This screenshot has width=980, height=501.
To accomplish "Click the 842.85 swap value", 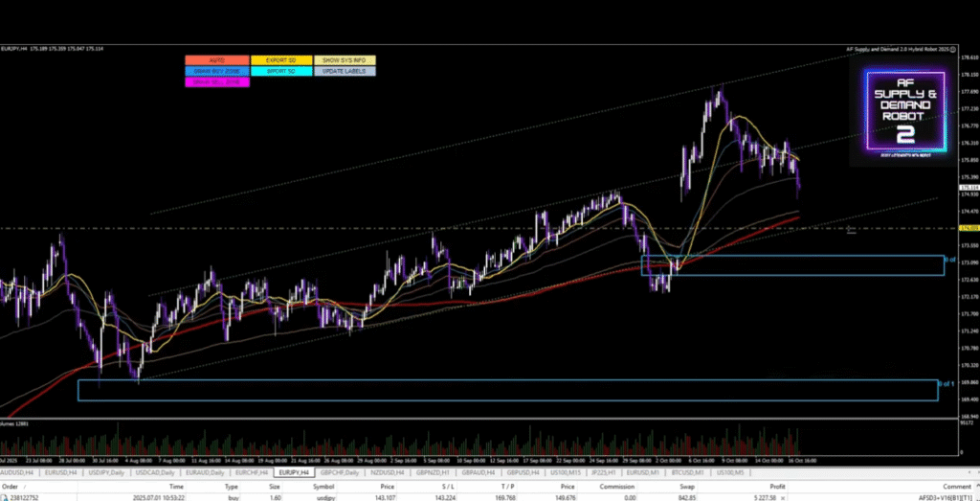I will (x=685, y=497).
